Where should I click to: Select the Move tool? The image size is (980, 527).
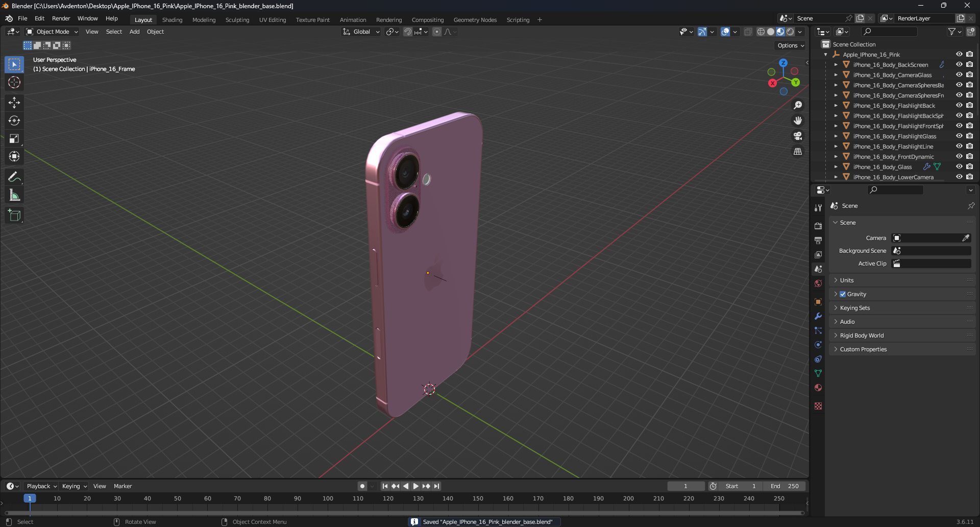[x=14, y=103]
